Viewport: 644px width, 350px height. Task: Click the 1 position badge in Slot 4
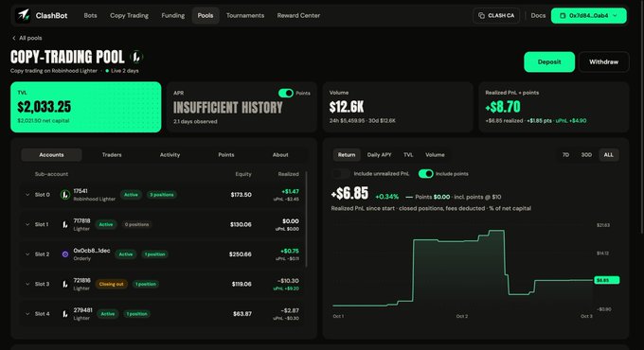[136, 314]
